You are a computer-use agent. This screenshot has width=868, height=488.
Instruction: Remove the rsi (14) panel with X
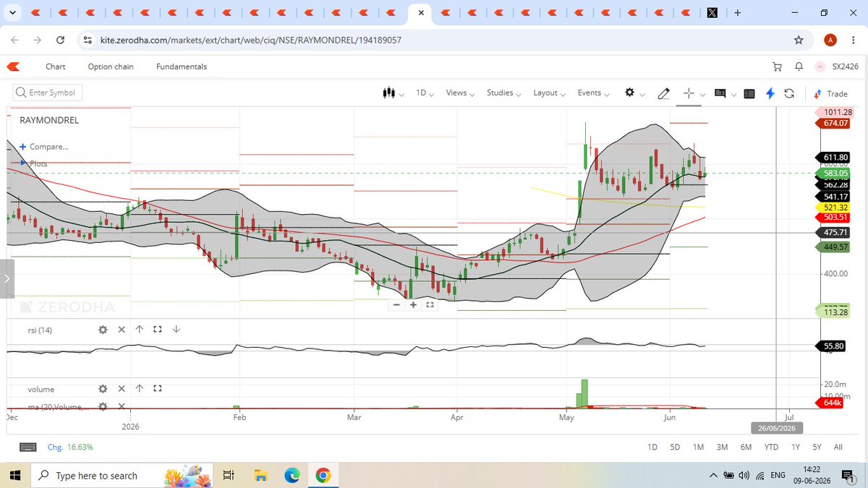pyautogui.click(x=121, y=330)
